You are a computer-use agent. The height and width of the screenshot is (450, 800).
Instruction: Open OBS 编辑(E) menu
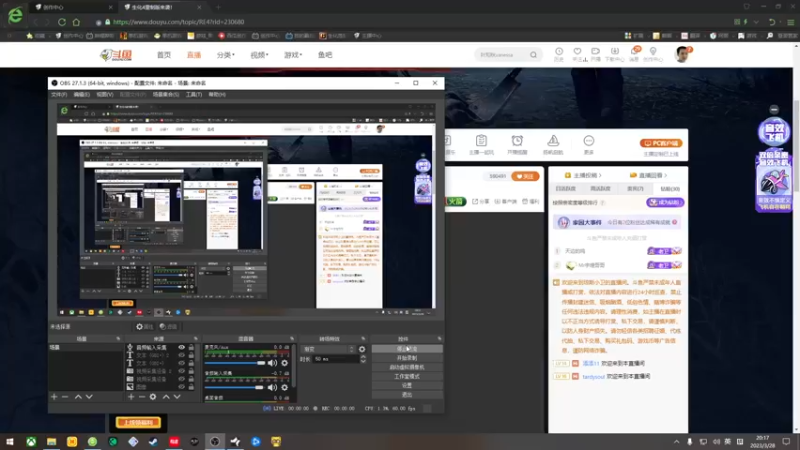82,94
